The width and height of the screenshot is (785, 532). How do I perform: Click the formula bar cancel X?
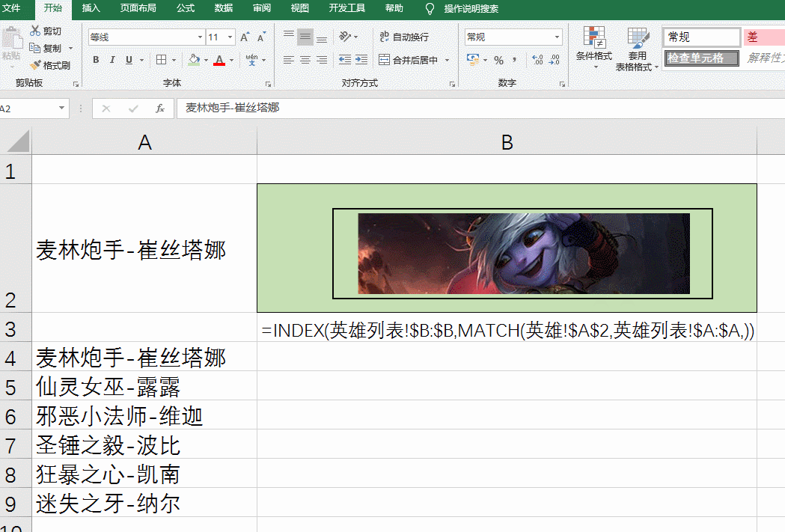pos(106,108)
